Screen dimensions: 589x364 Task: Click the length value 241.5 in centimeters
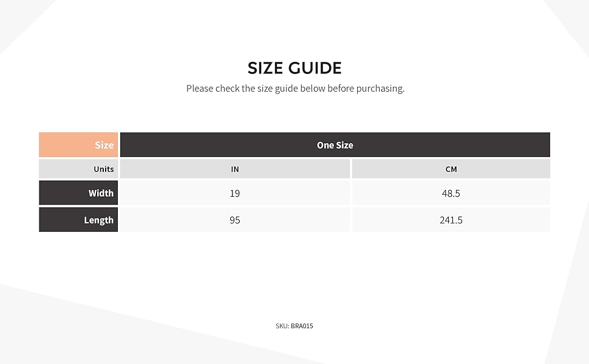coord(451,220)
